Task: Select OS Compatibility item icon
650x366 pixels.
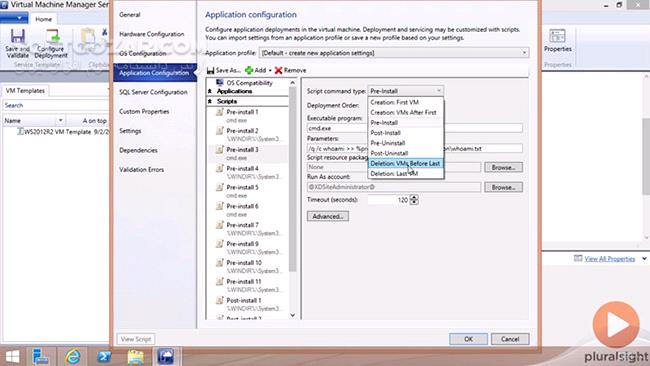Action: tap(220, 83)
